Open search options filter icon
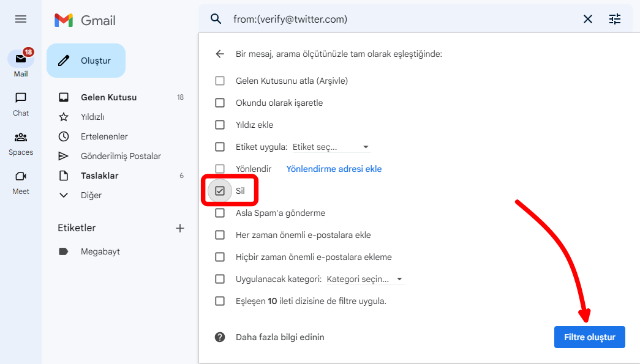Image resolution: width=640 pixels, height=364 pixels. pos(615,19)
